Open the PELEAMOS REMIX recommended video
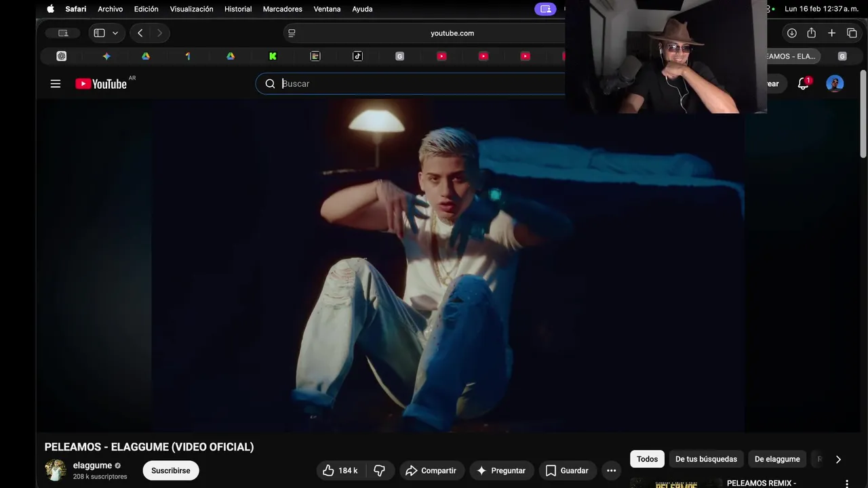868x488 pixels. pos(762,483)
